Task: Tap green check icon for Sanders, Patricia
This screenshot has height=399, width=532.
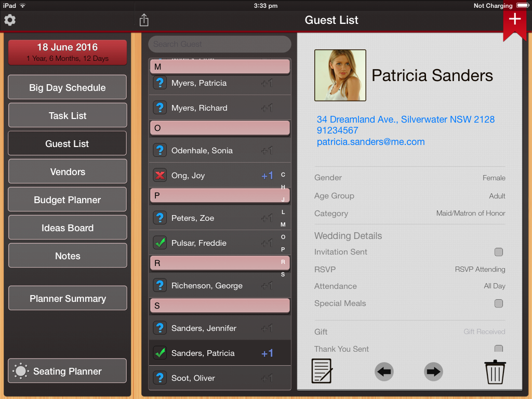Action: [160, 353]
